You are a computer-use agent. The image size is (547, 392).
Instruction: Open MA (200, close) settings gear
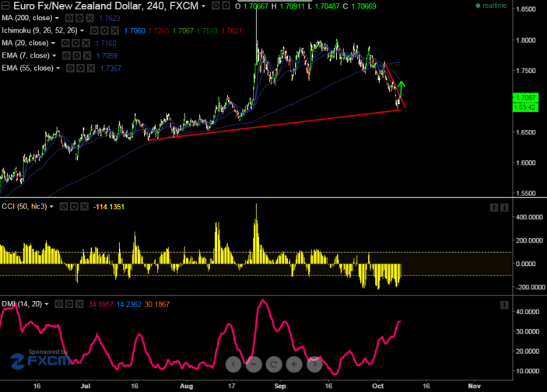coord(79,18)
